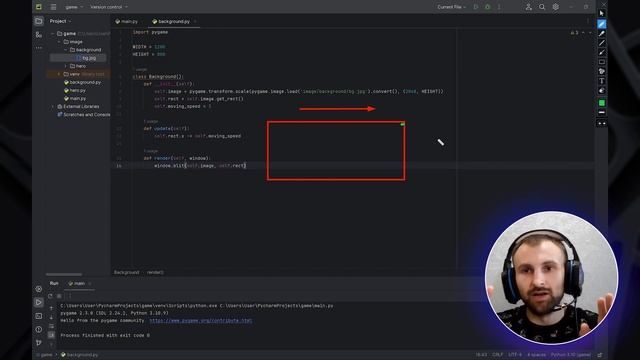Expand External Libraries node
This screenshot has width=640, height=360.
53,107
